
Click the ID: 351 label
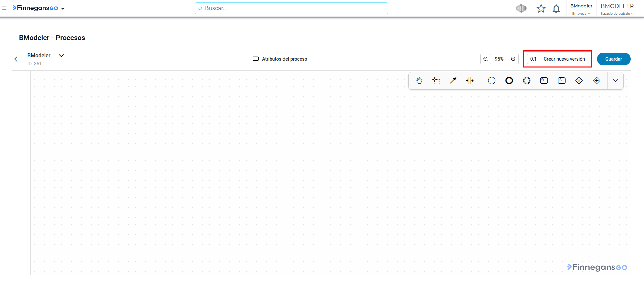[x=34, y=64]
